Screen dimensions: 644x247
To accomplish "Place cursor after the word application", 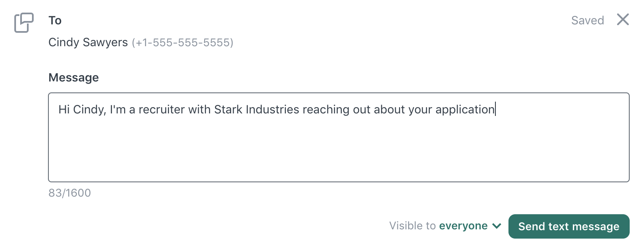I will pos(495,110).
